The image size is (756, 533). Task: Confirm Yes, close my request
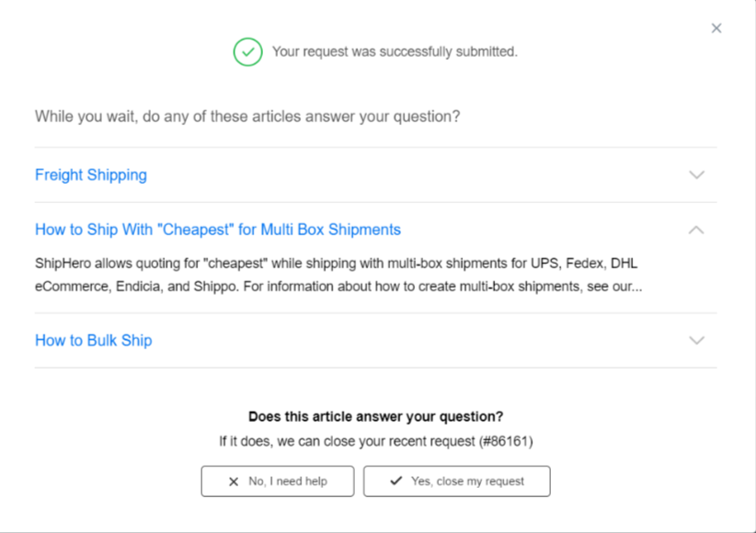click(456, 481)
